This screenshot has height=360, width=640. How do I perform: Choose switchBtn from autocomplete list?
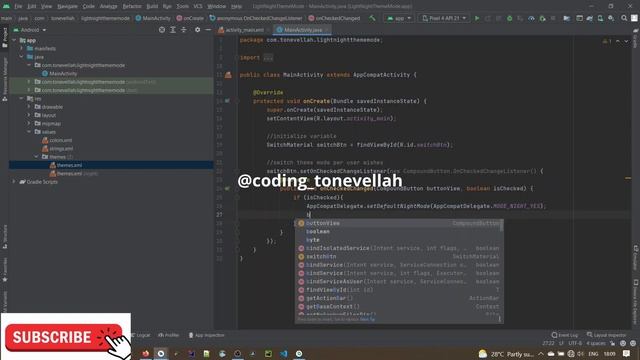[x=398, y=256]
